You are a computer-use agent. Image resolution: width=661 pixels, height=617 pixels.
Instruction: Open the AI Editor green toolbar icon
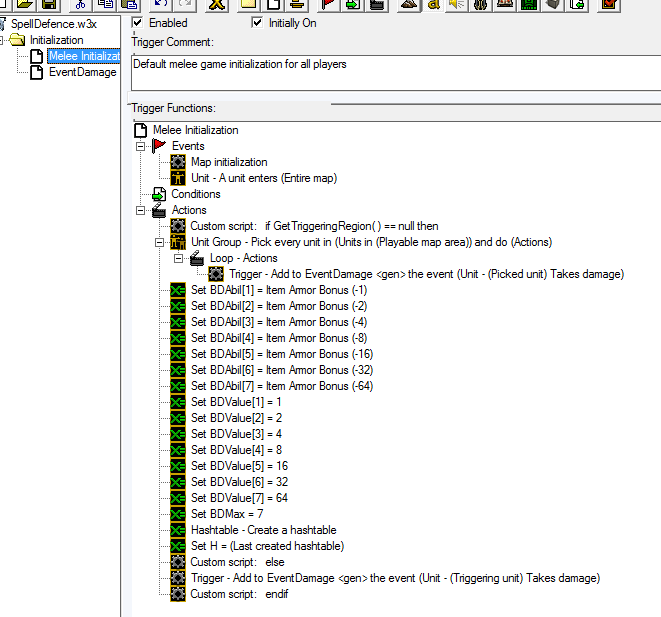click(529, 4)
